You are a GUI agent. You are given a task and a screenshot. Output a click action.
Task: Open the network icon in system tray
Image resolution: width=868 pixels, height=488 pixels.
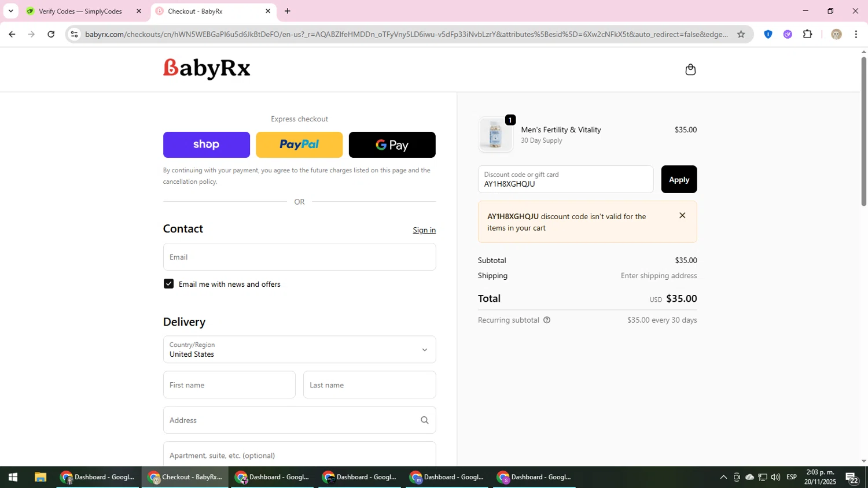click(763, 477)
